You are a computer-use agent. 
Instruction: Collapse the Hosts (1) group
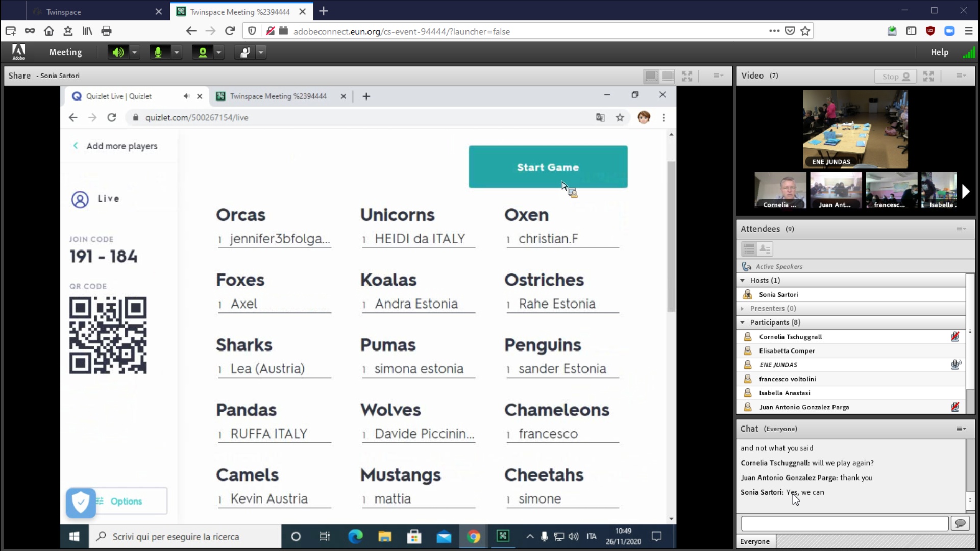pyautogui.click(x=743, y=280)
